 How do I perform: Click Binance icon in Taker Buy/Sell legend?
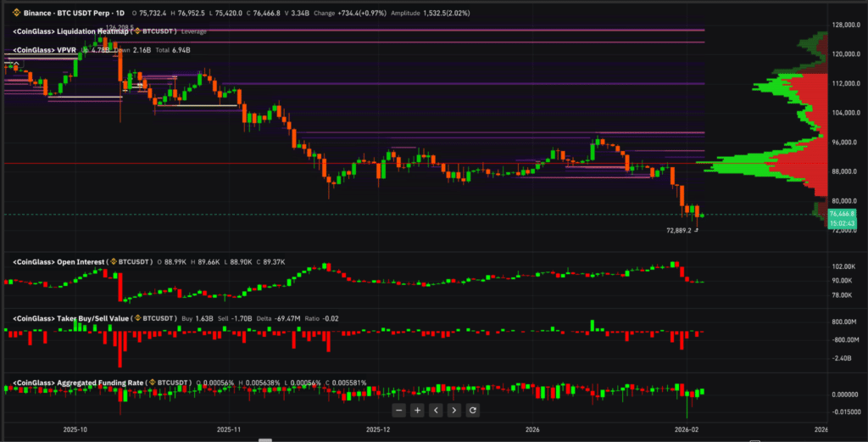[138, 318]
